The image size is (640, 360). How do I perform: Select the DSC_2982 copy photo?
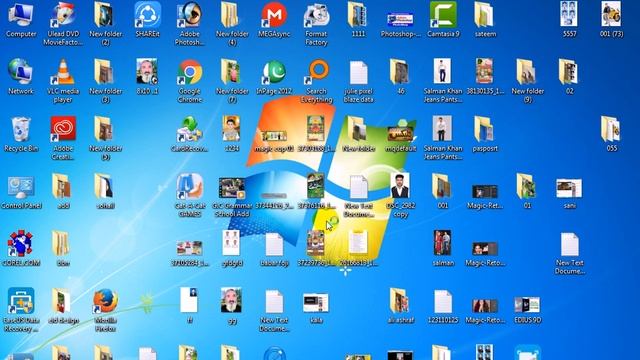point(400,196)
